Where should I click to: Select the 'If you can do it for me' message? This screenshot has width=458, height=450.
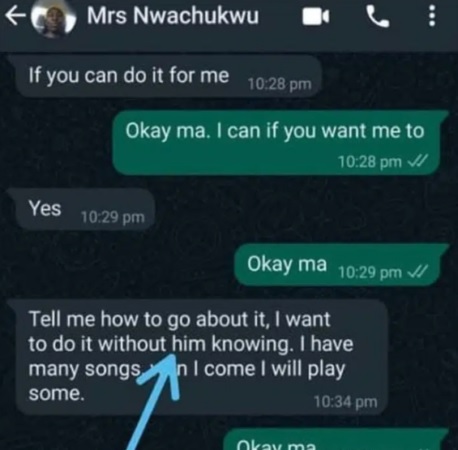166,76
